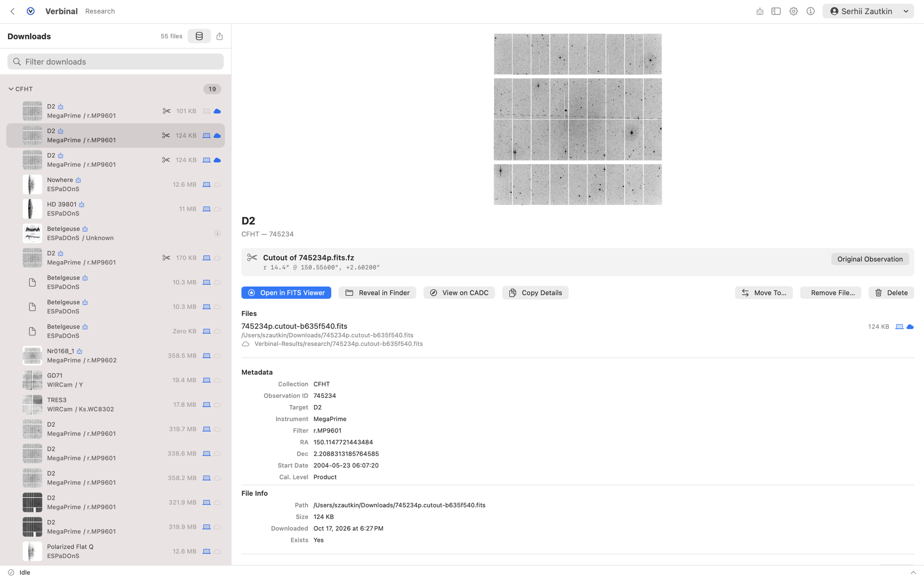Image resolution: width=924 pixels, height=578 pixels.
Task: Click the laptop icon in the TRES3 row
Action: click(206, 405)
